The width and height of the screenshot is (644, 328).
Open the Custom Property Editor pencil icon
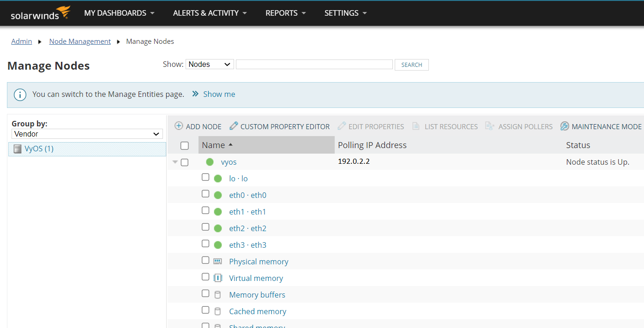pyautogui.click(x=234, y=126)
